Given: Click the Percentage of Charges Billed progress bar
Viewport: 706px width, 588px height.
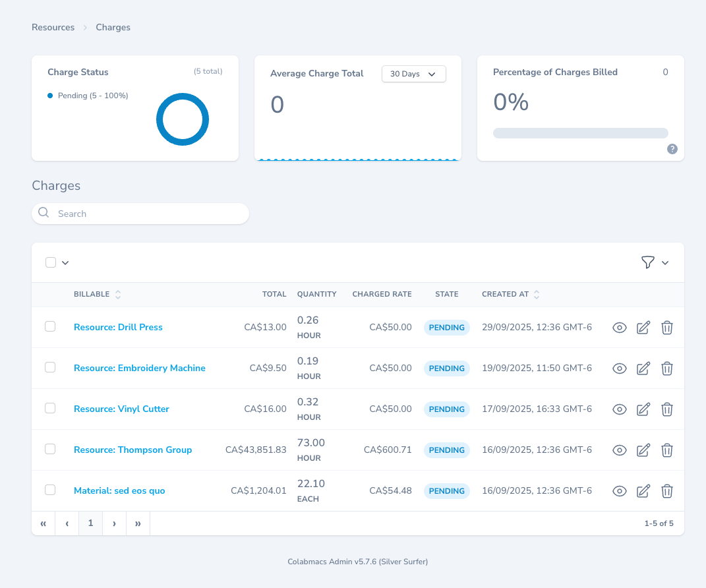Looking at the screenshot, I should point(580,133).
